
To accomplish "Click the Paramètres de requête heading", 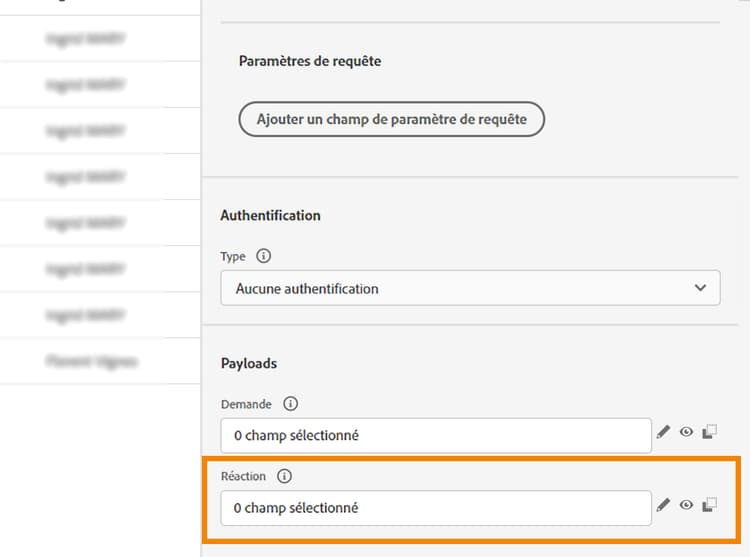I will [x=310, y=61].
